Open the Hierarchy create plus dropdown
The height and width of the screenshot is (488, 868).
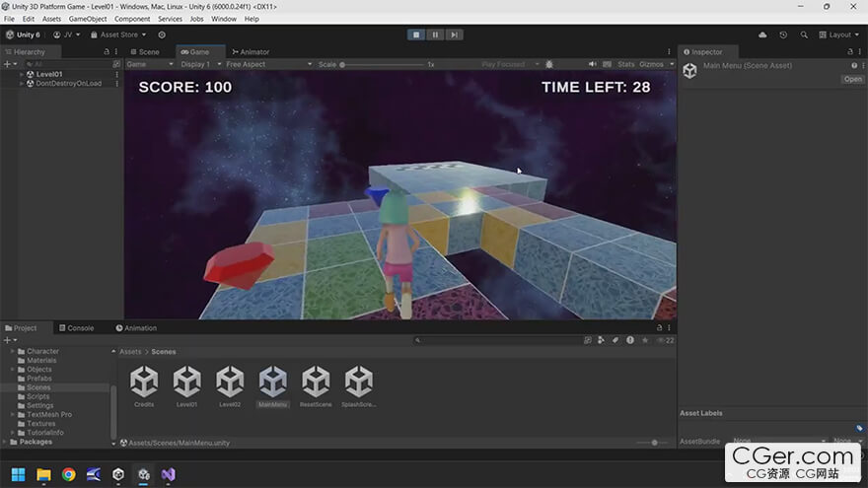coord(10,64)
